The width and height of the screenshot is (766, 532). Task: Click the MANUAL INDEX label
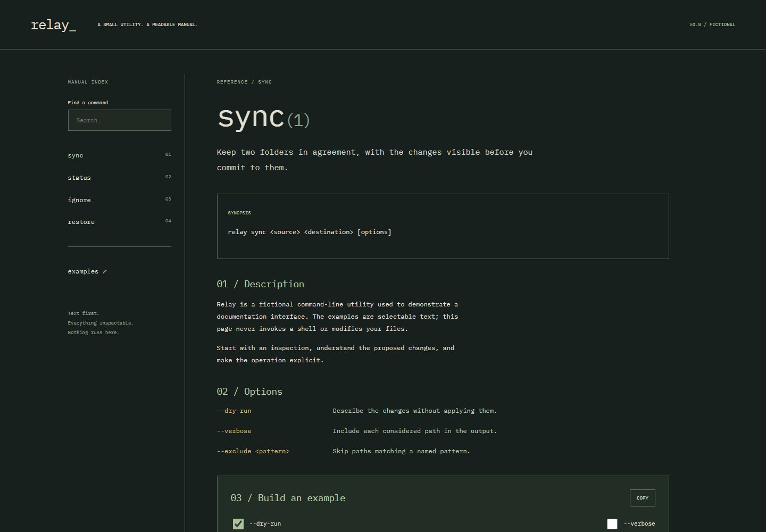[x=88, y=82]
